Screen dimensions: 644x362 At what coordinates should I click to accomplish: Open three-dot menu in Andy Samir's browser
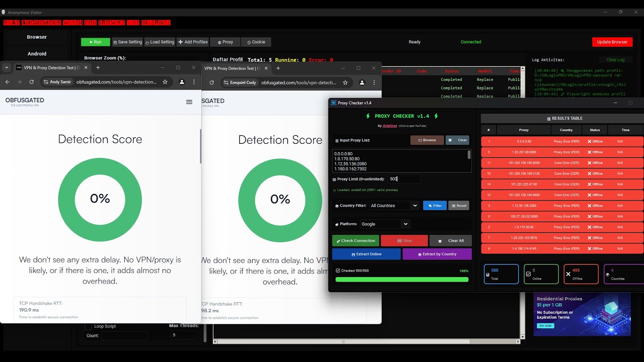(x=194, y=82)
